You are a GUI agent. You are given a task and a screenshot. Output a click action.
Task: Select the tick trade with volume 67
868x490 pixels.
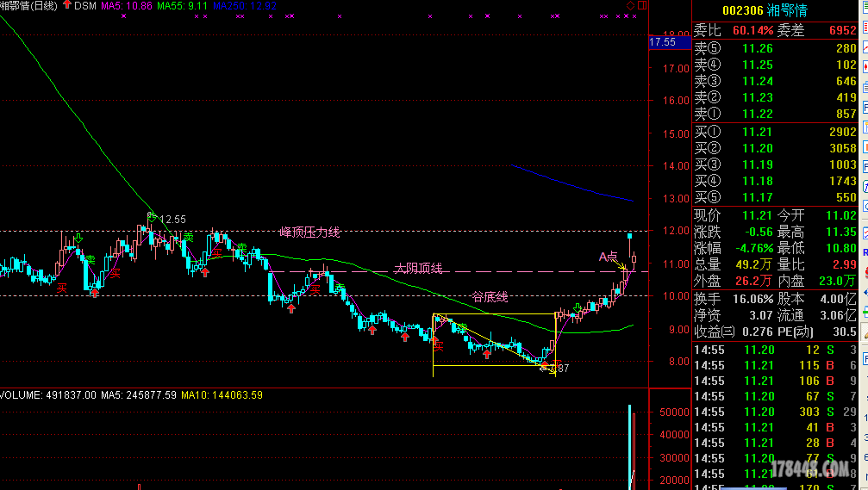coord(775,396)
